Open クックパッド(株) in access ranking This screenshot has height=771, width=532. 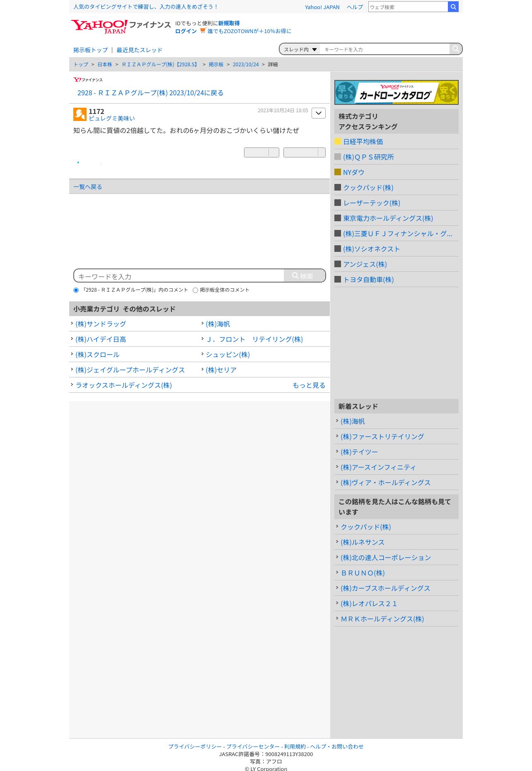coord(368,188)
